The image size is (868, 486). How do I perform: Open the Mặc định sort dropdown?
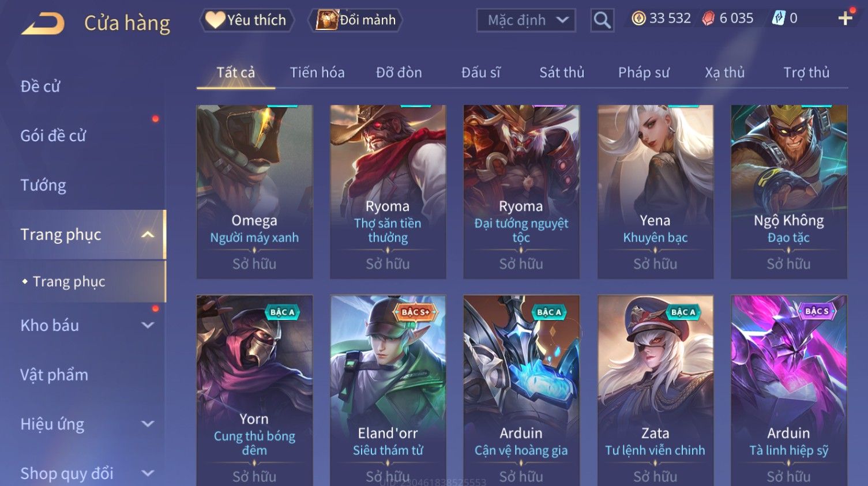point(526,20)
